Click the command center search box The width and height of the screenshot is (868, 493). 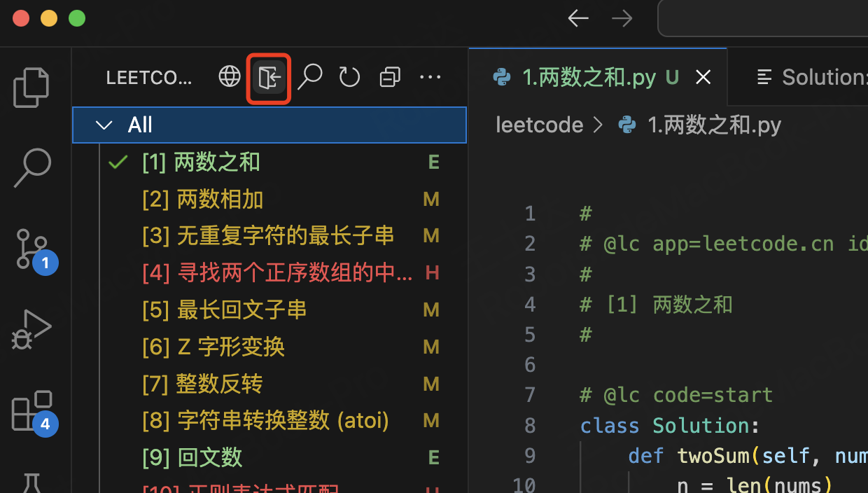click(763, 18)
